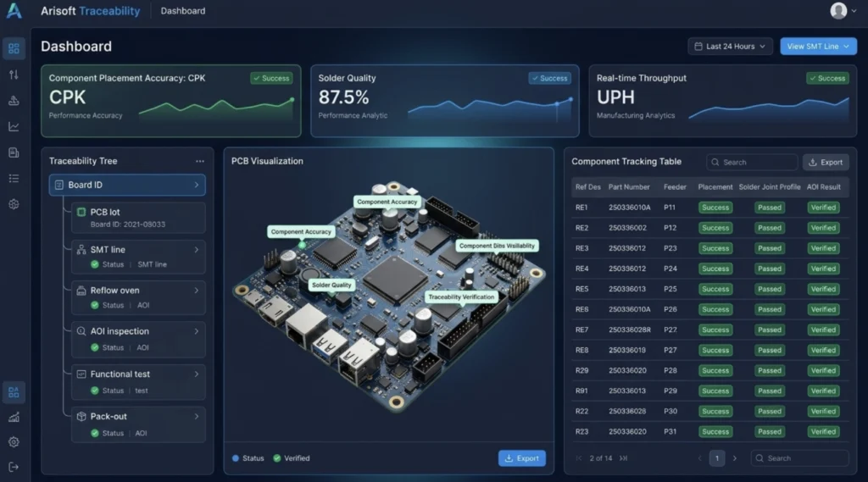Click the Arisoft logo icon
The width and height of the screenshot is (868, 482).
[14, 10]
